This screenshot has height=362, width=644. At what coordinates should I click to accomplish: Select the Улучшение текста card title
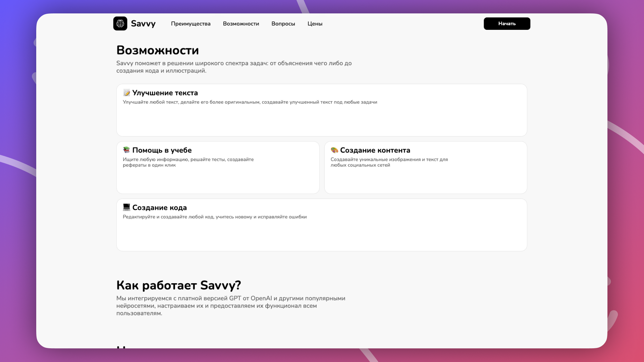[x=165, y=93]
